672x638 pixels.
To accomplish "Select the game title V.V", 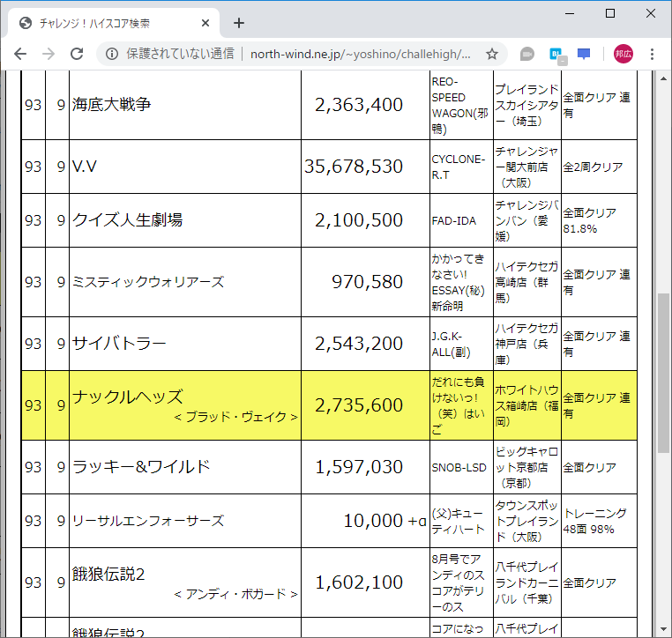I will point(85,167).
